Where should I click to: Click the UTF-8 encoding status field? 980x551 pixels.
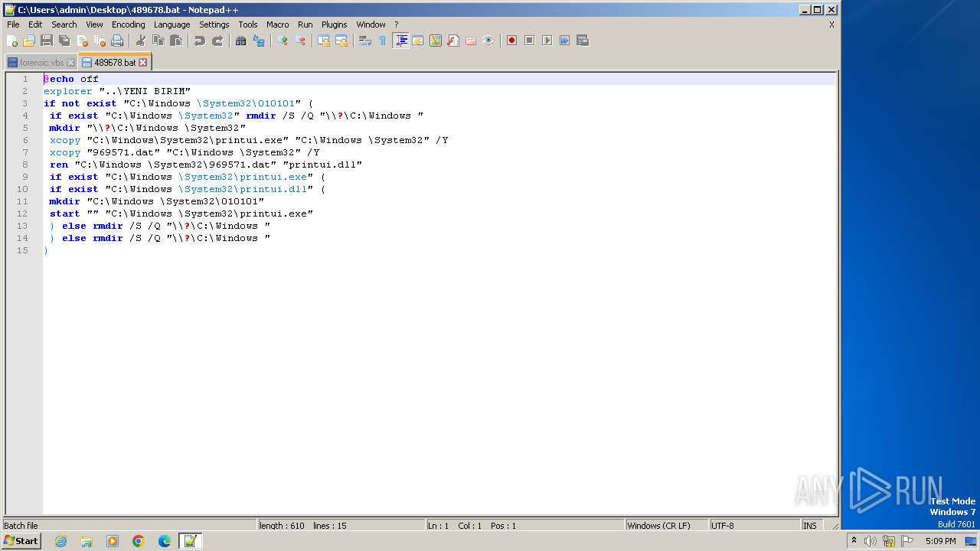click(x=754, y=526)
